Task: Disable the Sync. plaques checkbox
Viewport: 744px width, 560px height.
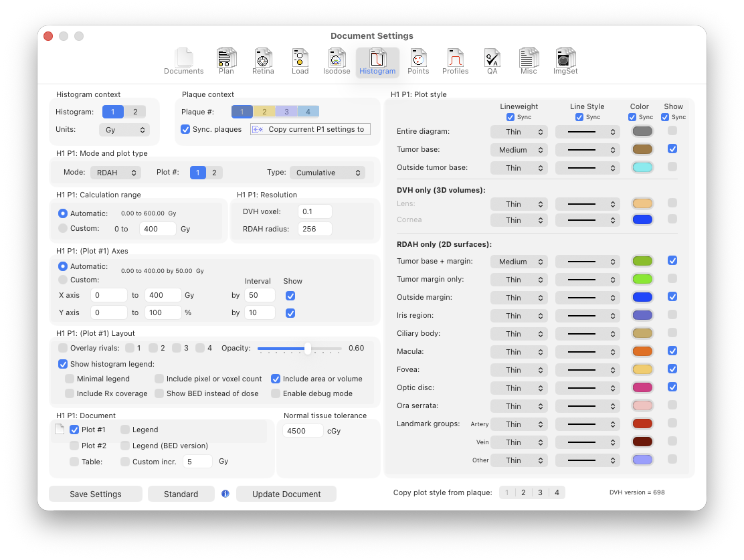Action: point(186,129)
